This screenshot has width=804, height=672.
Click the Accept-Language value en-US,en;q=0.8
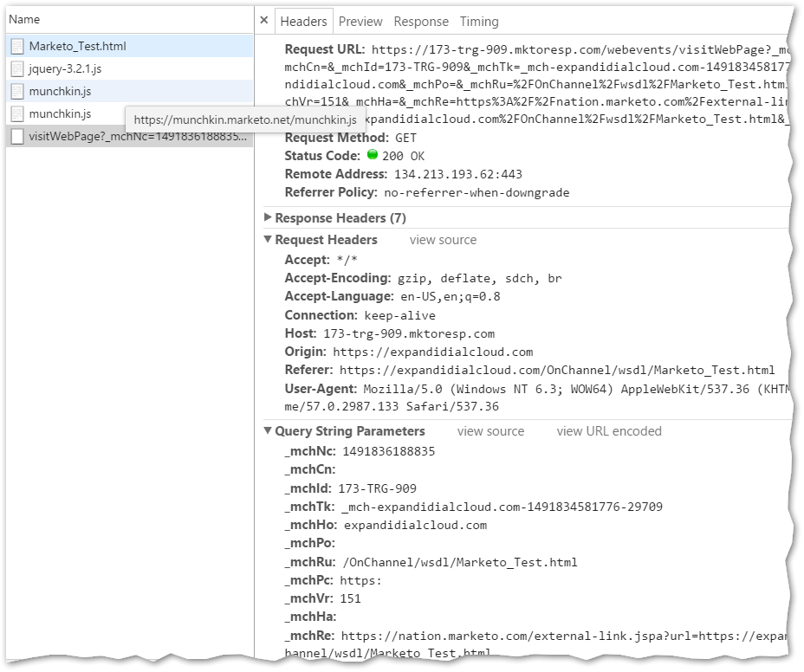451,297
